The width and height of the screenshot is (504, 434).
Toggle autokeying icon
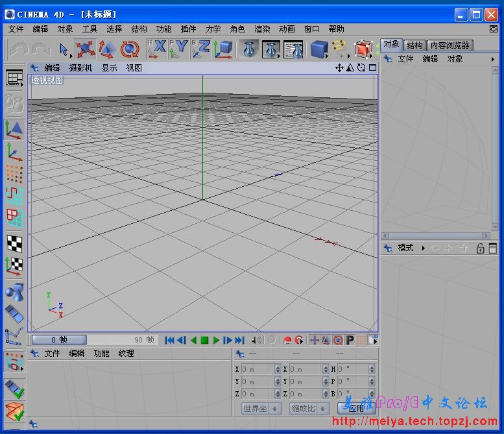pyautogui.click(x=299, y=340)
